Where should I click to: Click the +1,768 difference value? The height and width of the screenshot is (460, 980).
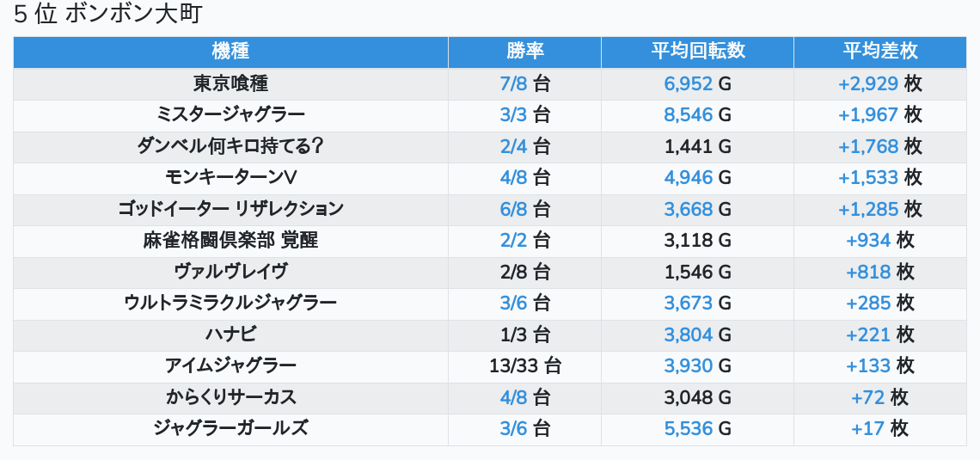click(x=868, y=146)
